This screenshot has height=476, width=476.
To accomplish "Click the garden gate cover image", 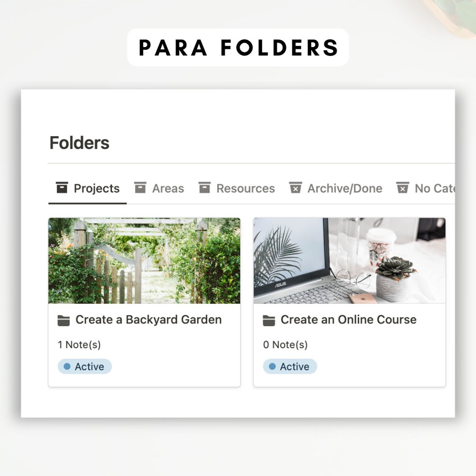I will click(x=144, y=261).
